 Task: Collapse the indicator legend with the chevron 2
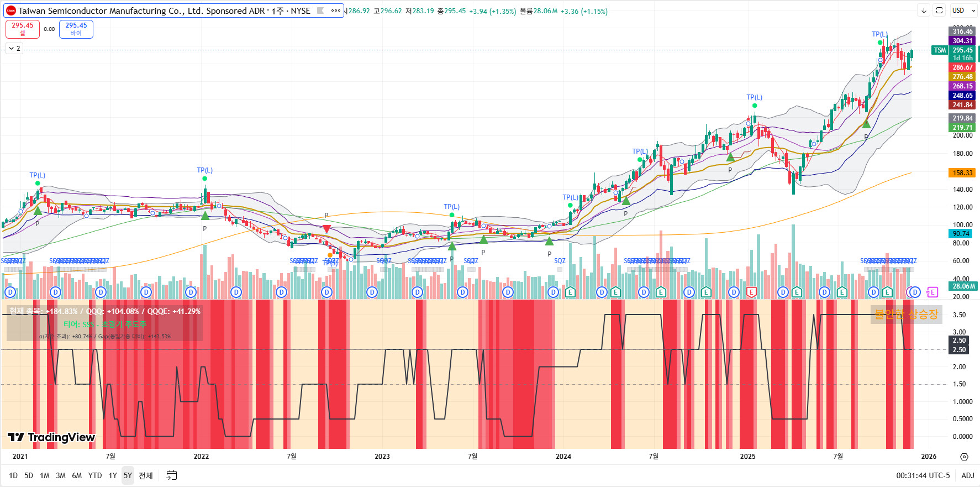(14, 49)
